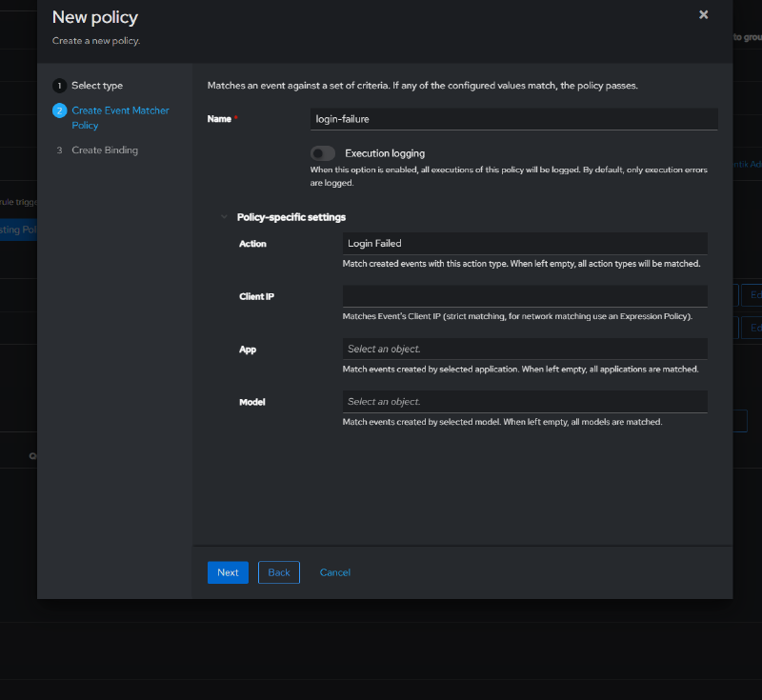Screen dimensions: 762x700
Task: Click the step 2 number badge
Action: pos(59,110)
